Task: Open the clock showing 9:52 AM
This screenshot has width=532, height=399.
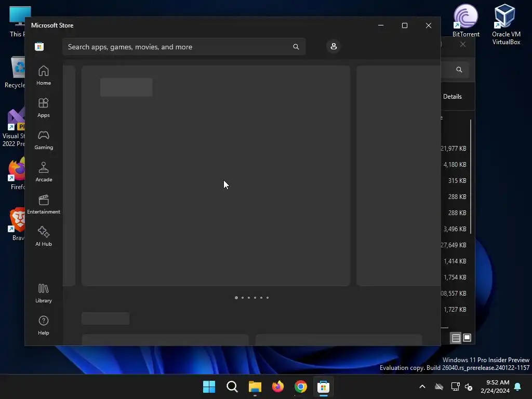Action: click(495, 387)
